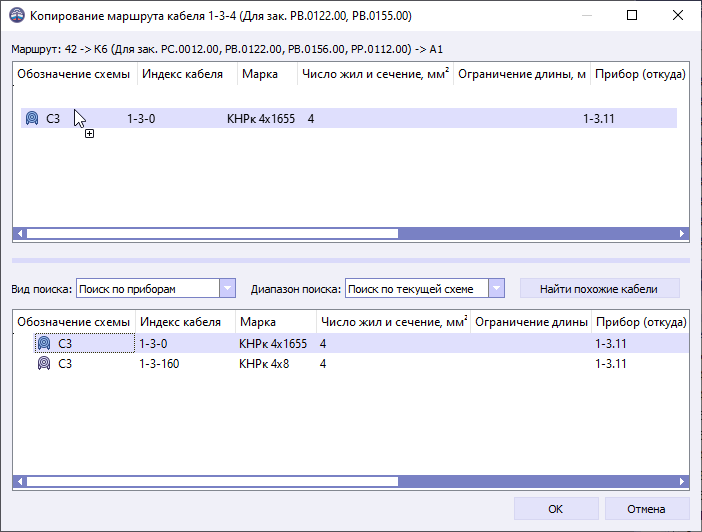Click the upper table's scroll right arrow
The image size is (702, 532).
(x=682, y=233)
